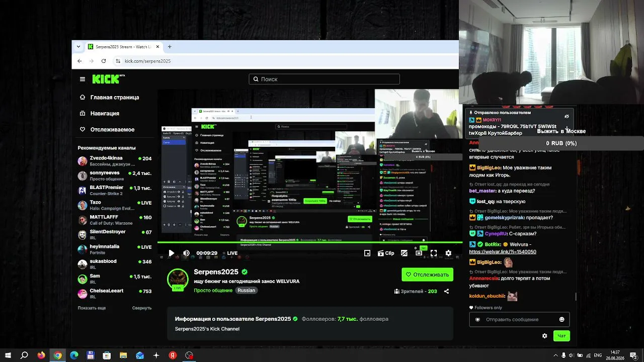
Task: Click Показать еще to show more channels
Action: tap(92, 308)
